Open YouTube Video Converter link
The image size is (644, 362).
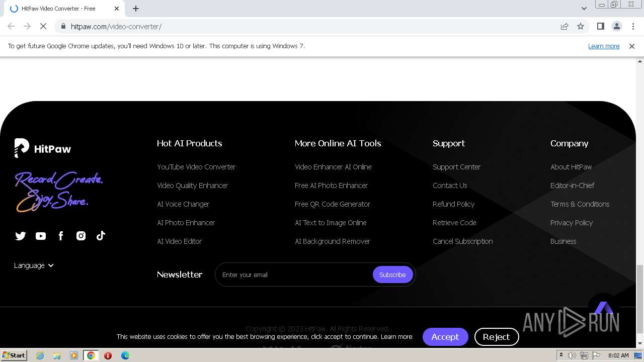[196, 167]
